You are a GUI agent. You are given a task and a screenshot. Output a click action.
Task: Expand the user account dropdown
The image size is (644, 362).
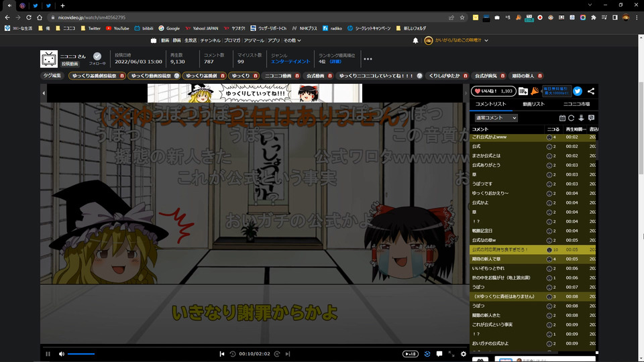[486, 40]
